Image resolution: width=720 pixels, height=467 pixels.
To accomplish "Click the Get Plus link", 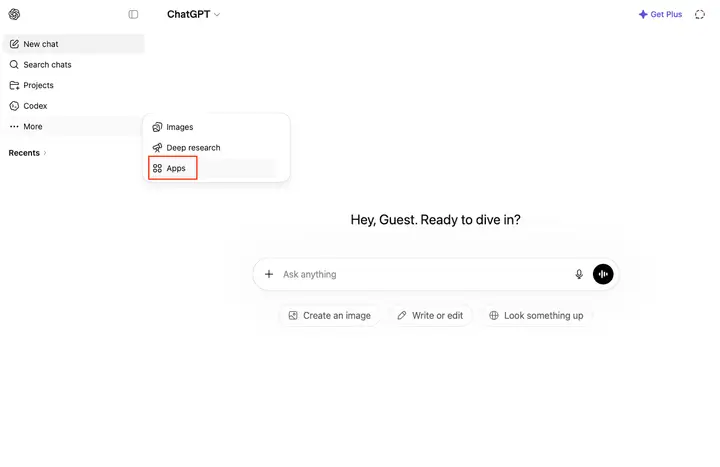I will [660, 14].
